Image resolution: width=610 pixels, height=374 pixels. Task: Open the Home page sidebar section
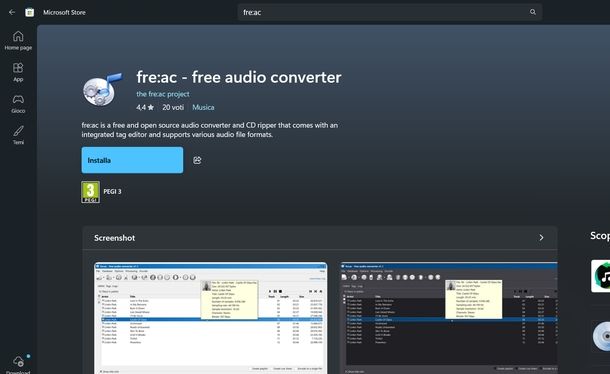(x=18, y=41)
